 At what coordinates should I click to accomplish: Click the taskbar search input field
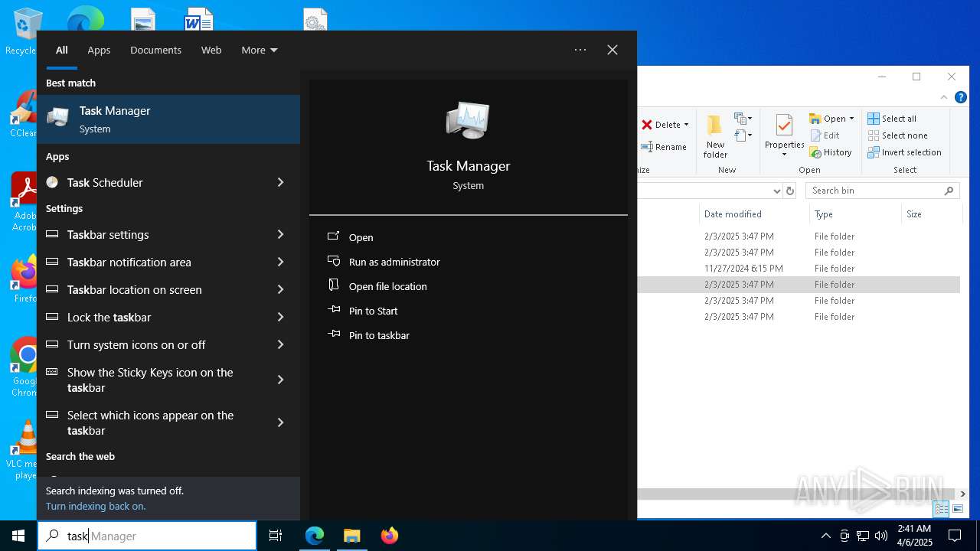tap(147, 536)
